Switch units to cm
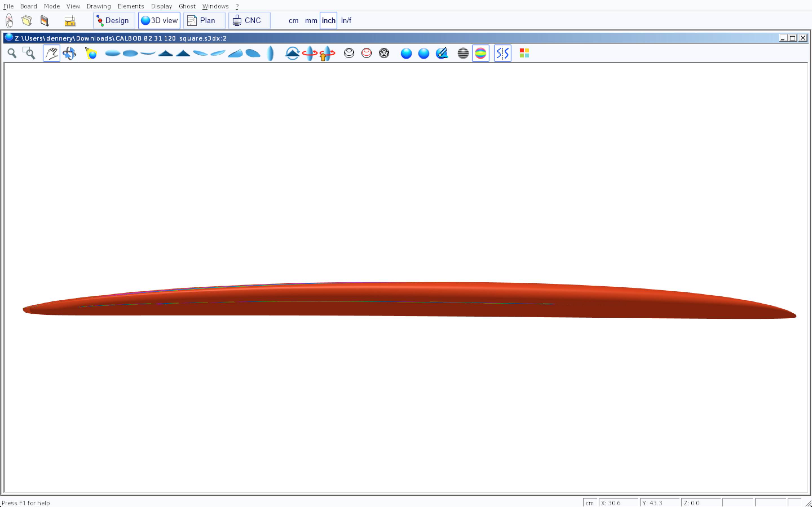Screen dimensions: 812x507 tap(293, 21)
